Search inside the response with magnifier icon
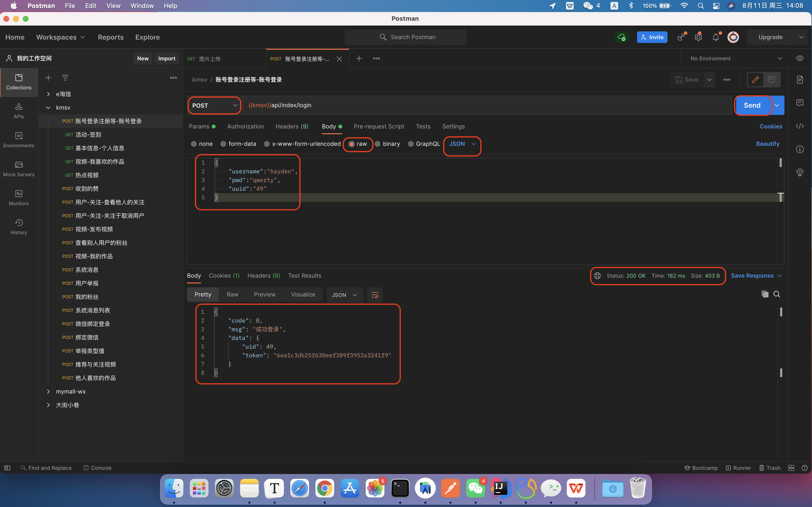The image size is (812, 507). click(x=776, y=294)
